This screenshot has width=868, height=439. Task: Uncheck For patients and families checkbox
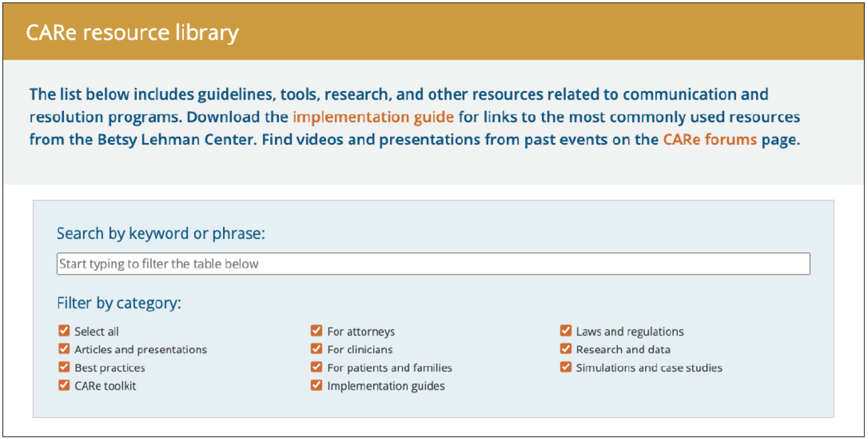click(x=316, y=367)
